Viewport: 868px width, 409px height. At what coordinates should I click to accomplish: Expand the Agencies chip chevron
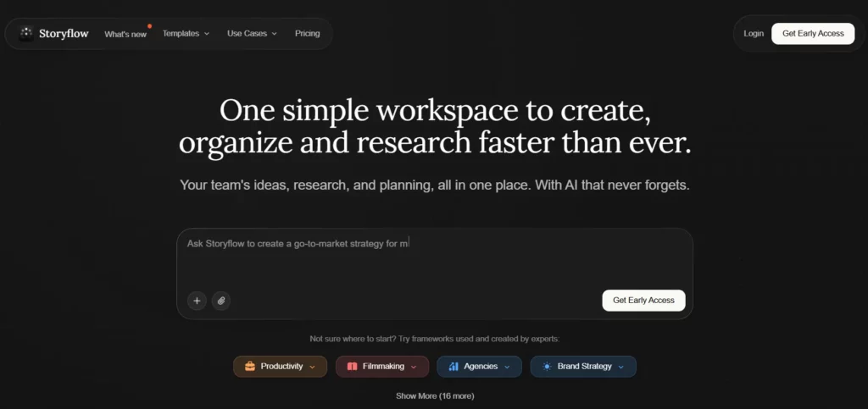(507, 367)
